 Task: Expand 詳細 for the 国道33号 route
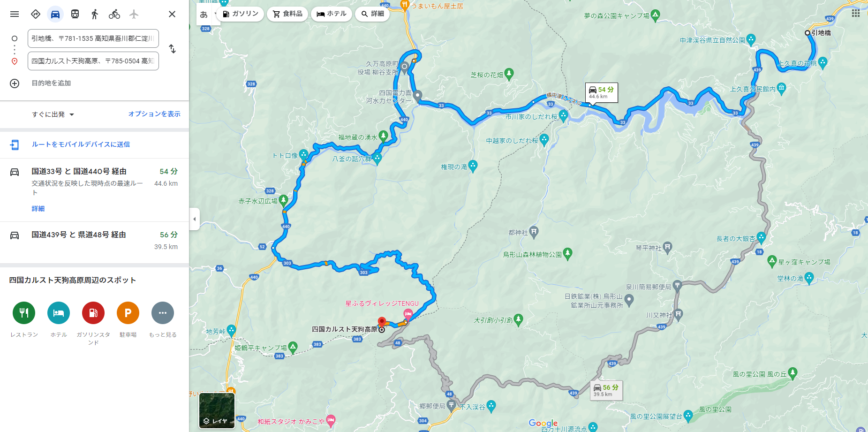point(38,209)
